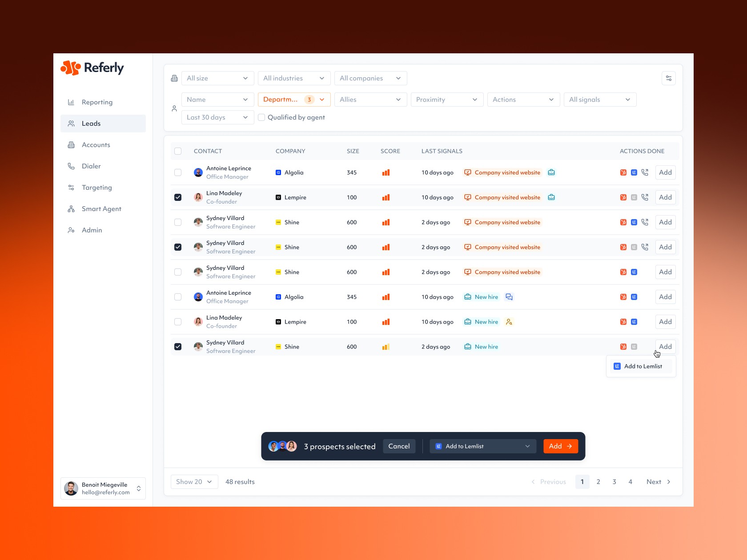The width and height of the screenshot is (747, 560).
Task: Toggle the select-all checkbox in table header
Action: click(x=178, y=151)
